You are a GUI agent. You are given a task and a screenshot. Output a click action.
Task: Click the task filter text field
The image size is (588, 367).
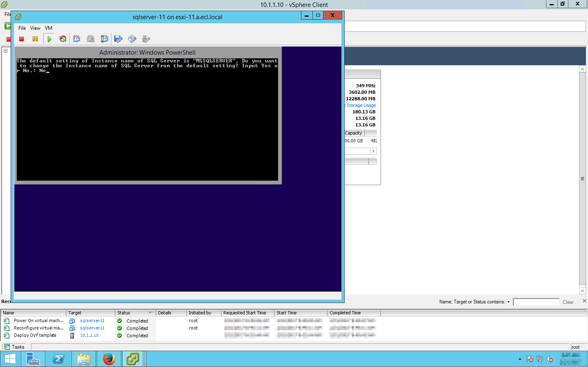536,302
